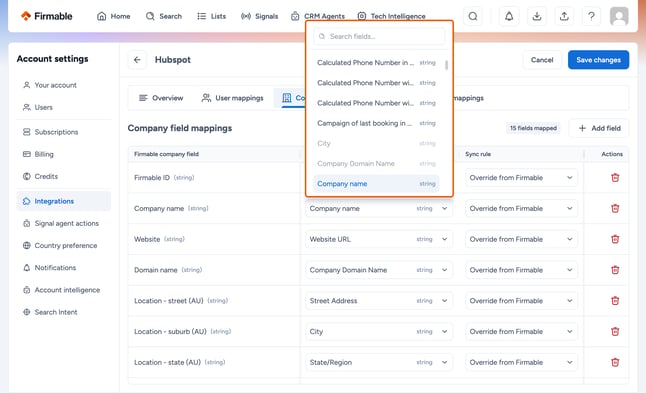Screen dimensions: 646x393
Task: Open Credits settings
Action: pyautogui.click(x=64, y=176)
